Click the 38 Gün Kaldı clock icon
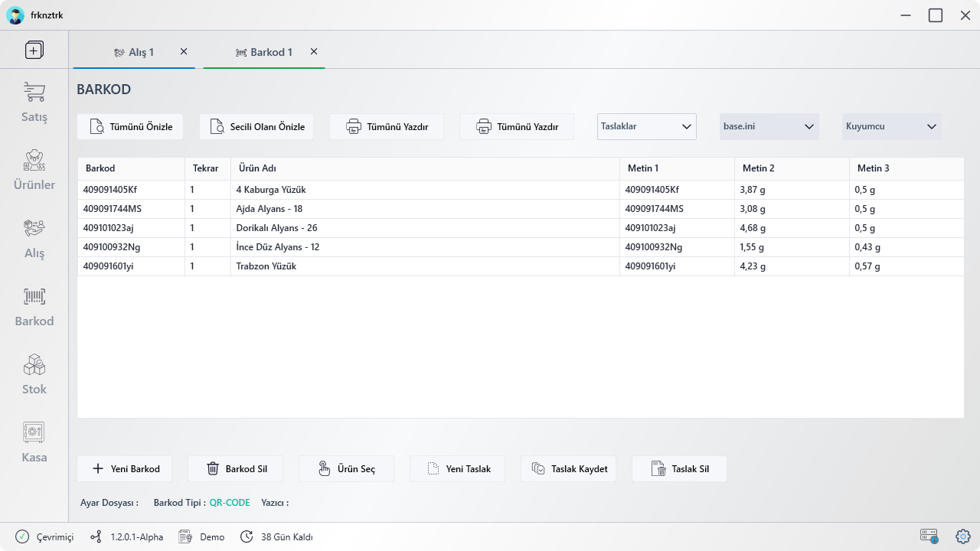This screenshot has width=980, height=551. (x=247, y=536)
